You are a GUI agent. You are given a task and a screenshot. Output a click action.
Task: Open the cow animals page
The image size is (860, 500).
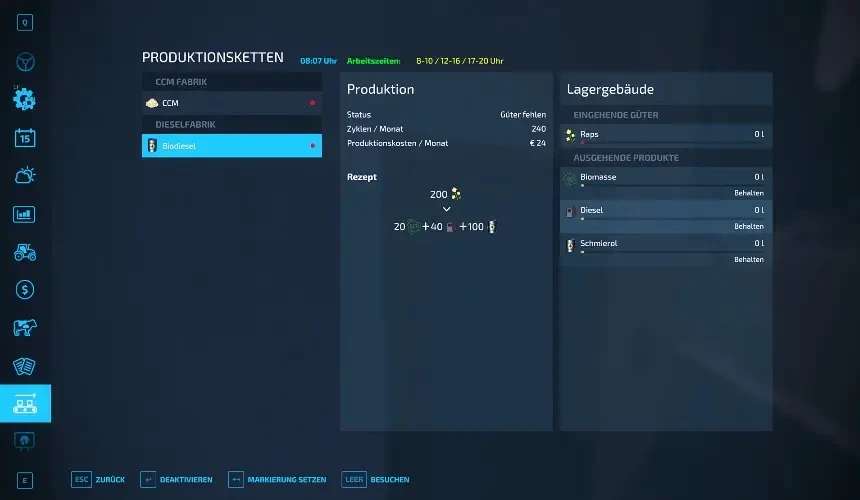coord(25,328)
